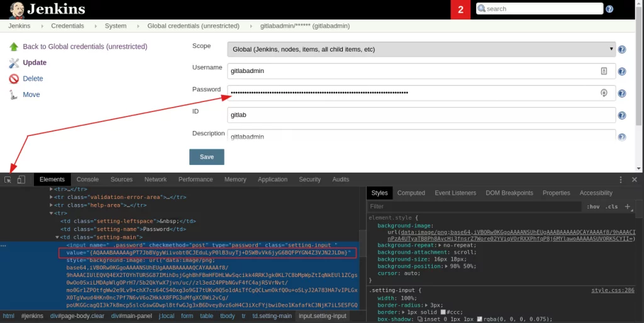Click gitlabadmin/****** breadcrumb entry
This screenshot has width=644, height=323.
305,26
